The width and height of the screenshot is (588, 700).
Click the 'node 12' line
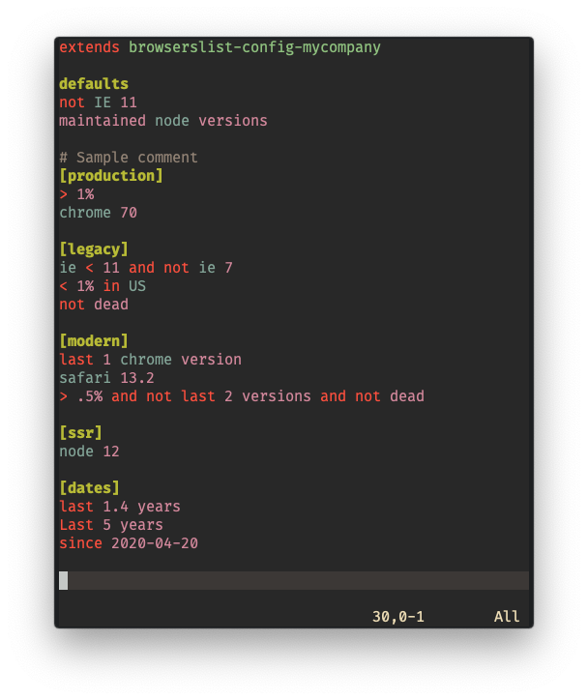[89, 452]
